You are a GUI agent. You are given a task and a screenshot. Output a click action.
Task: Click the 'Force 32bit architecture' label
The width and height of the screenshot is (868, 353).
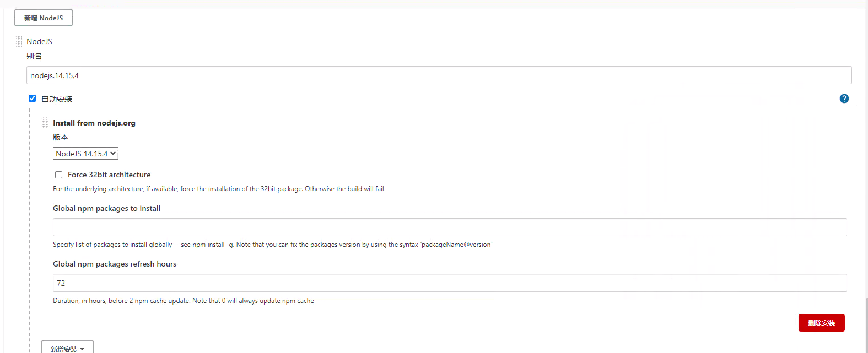[109, 175]
